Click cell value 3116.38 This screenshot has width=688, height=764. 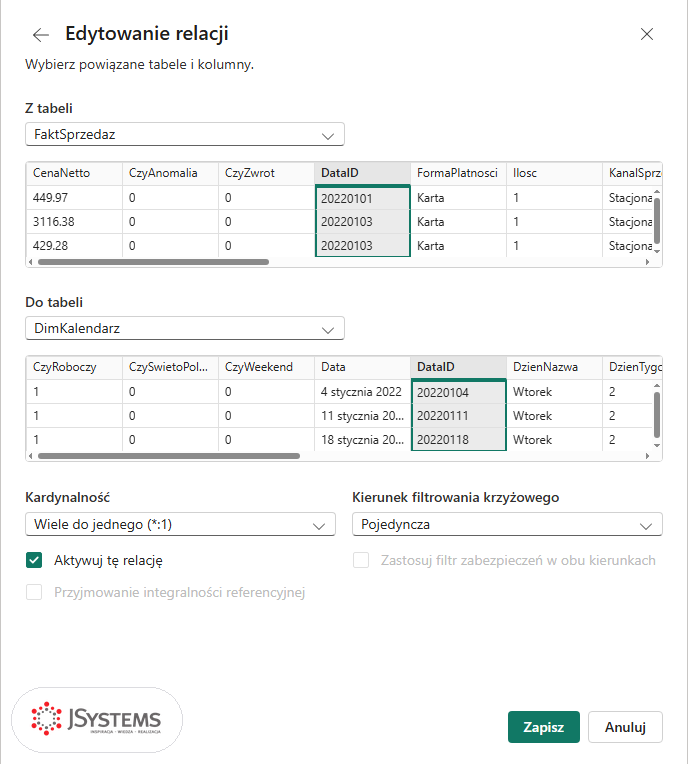coord(74,222)
